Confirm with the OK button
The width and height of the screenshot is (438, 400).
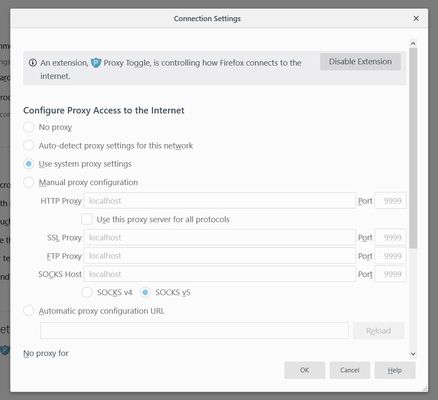pos(305,370)
